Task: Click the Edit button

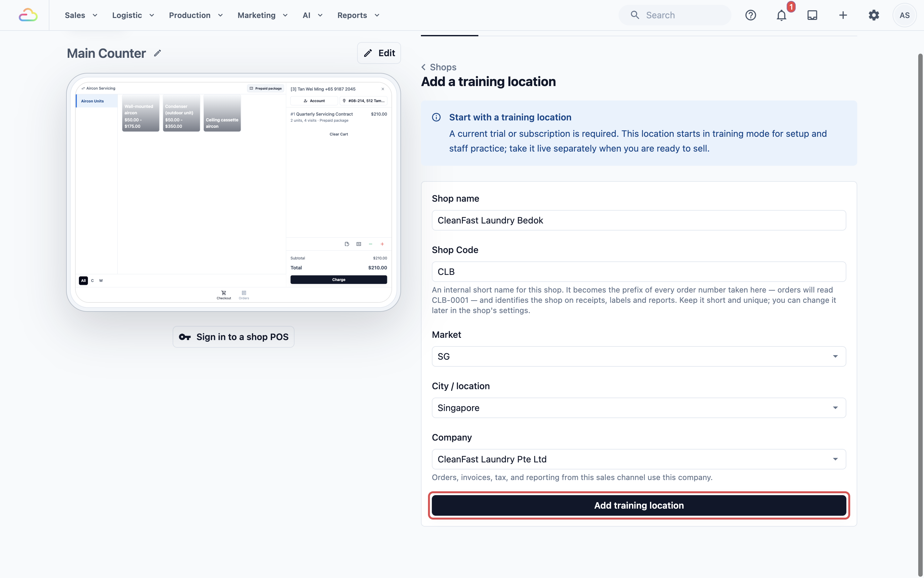Action: [379, 53]
